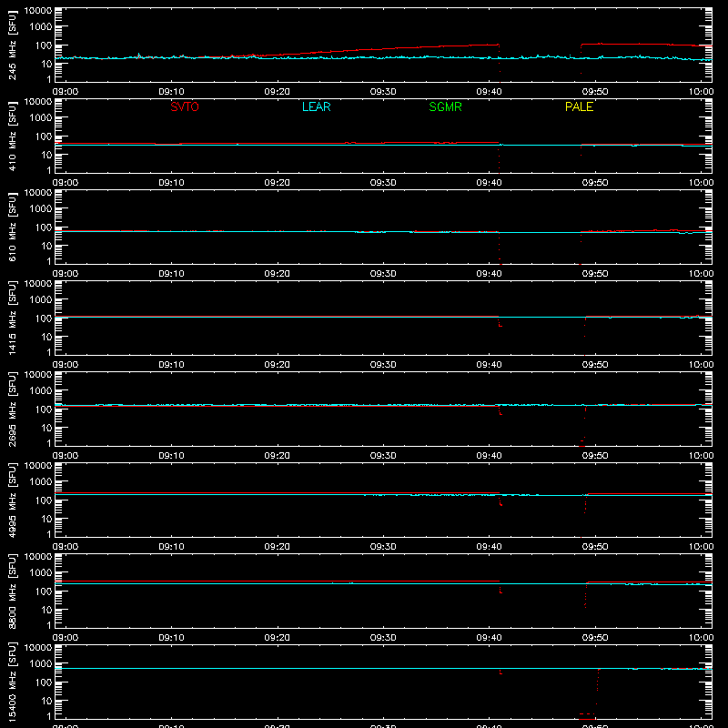This screenshot has width=728, height=728.
Task: Click 09:20 under the 8800 MHz panel
Action: click(278, 638)
